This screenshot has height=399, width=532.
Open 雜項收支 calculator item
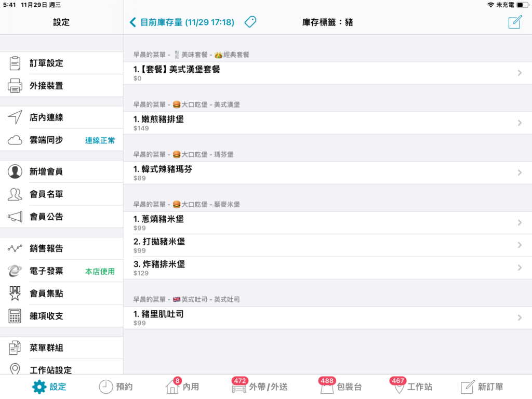coord(61,316)
